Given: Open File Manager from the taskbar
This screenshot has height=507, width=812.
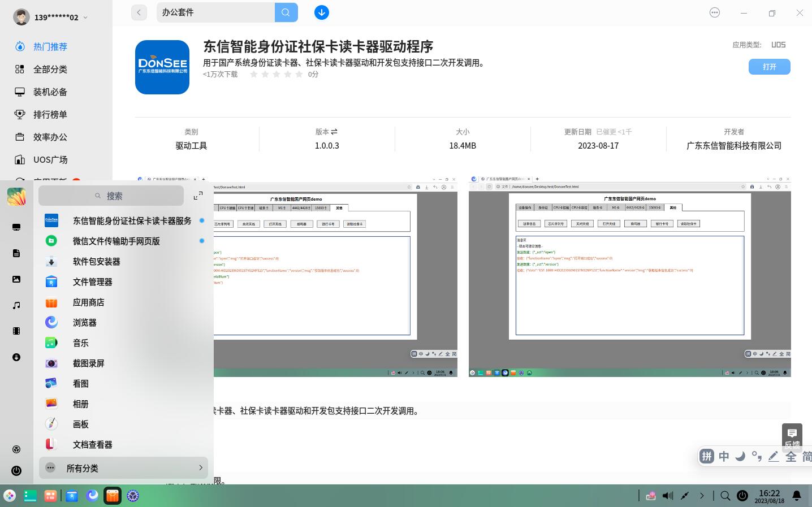Looking at the screenshot, I should [72, 495].
